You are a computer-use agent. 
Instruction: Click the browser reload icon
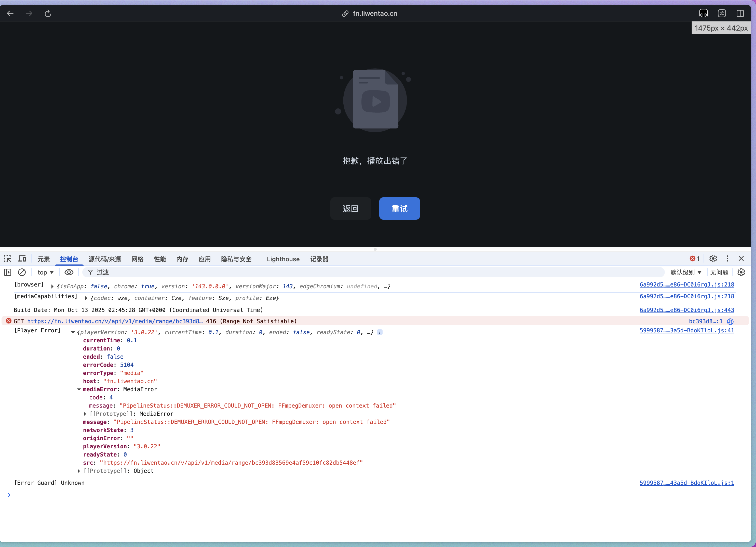(x=48, y=13)
